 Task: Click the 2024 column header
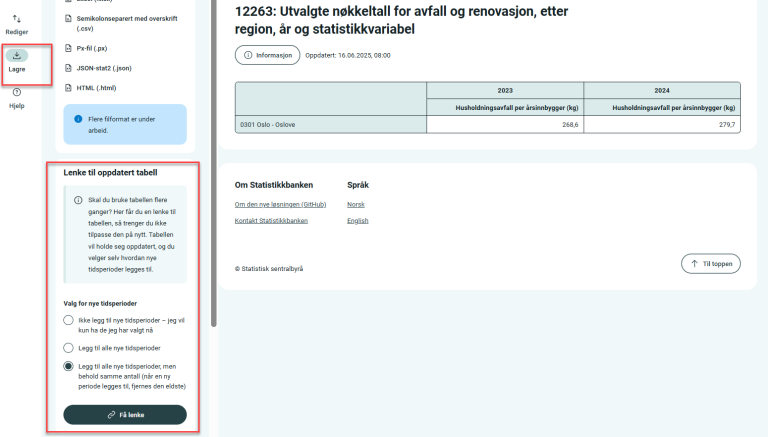662,91
